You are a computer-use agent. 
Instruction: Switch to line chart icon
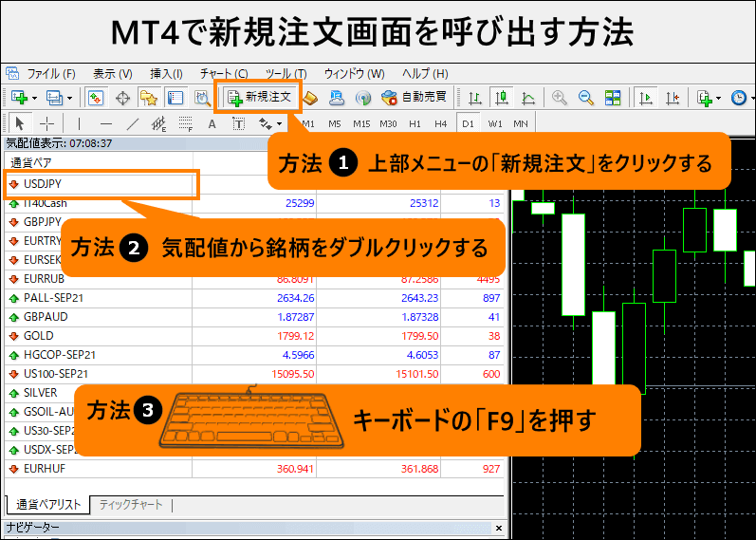tap(528, 98)
